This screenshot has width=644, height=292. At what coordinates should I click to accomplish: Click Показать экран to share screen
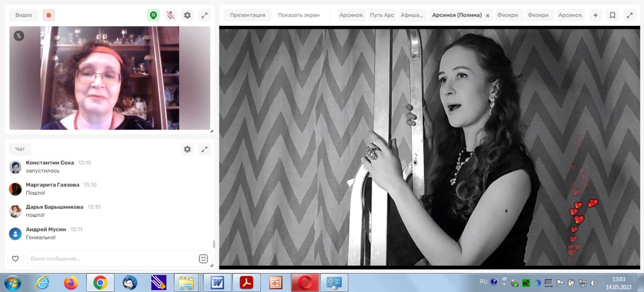pyautogui.click(x=299, y=15)
